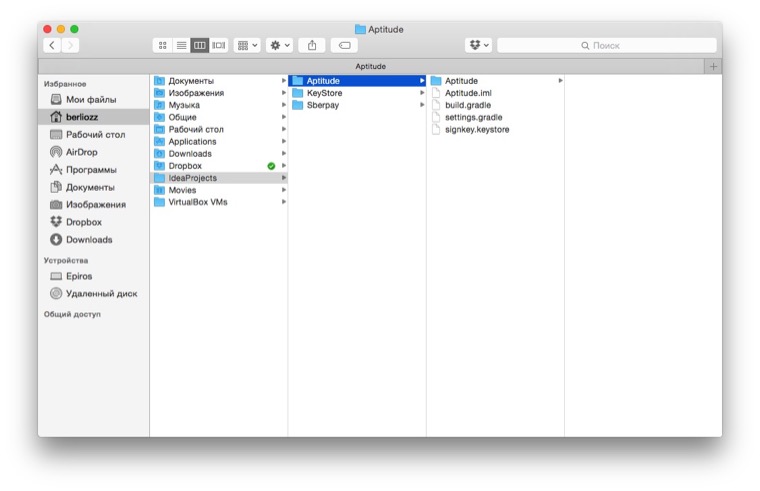The width and height of the screenshot is (760, 491).
Task: Click the Устройства sidebar section header
Action: (66, 260)
